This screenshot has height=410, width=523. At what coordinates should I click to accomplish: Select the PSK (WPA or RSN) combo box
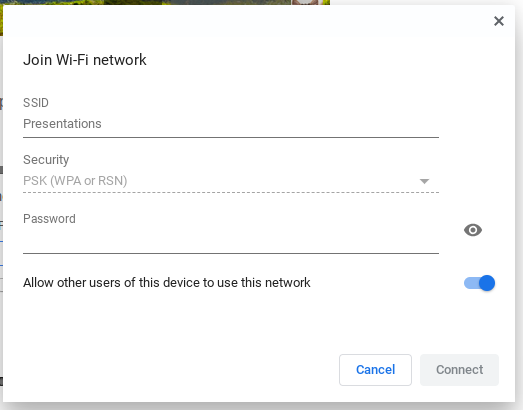(x=231, y=181)
